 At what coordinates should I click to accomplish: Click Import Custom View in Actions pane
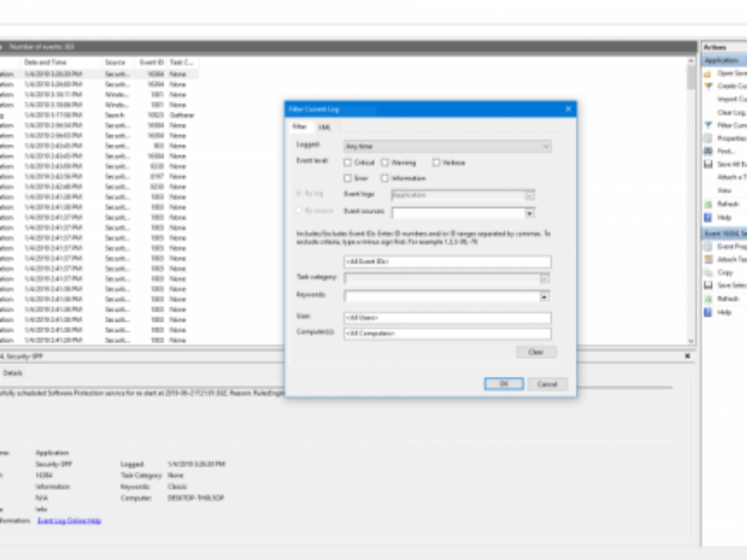coord(731,99)
